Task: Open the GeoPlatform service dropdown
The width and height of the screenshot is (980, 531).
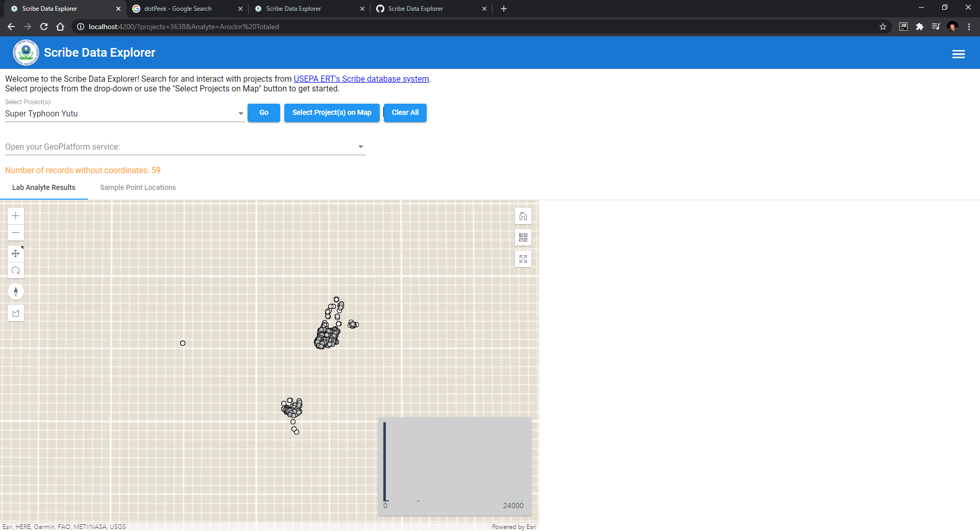Action: (x=360, y=147)
